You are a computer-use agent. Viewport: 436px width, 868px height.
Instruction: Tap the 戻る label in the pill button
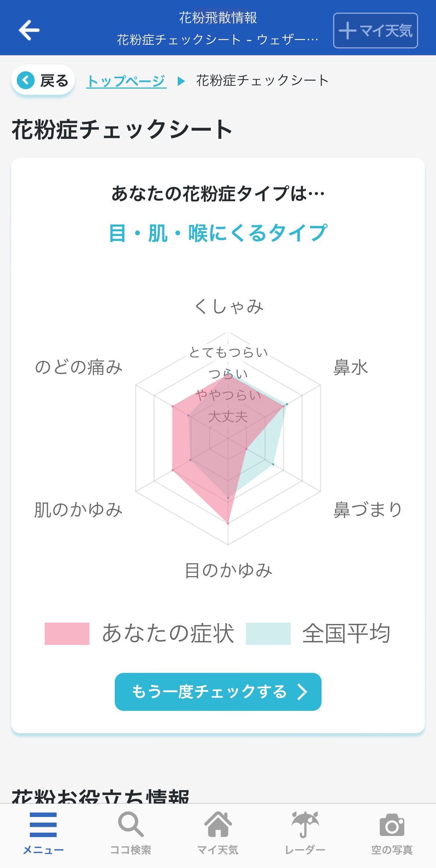pyautogui.click(x=54, y=81)
